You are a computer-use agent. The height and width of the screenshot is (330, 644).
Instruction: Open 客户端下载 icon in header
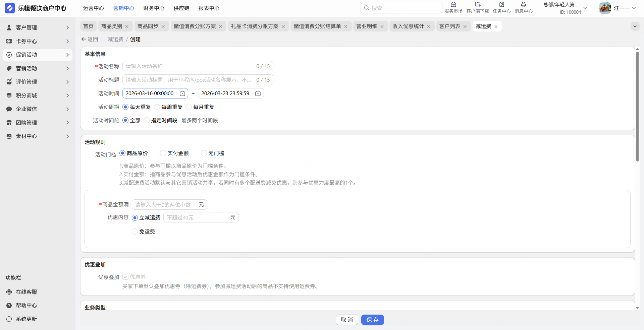pyautogui.click(x=478, y=5)
